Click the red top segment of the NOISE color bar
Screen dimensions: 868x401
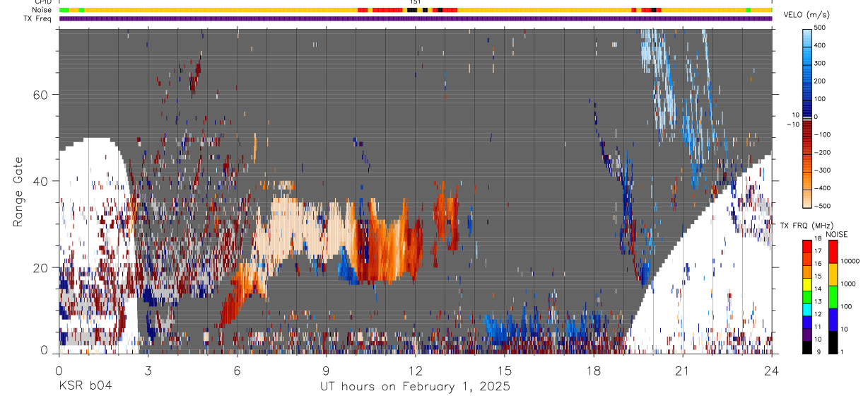pos(833,252)
